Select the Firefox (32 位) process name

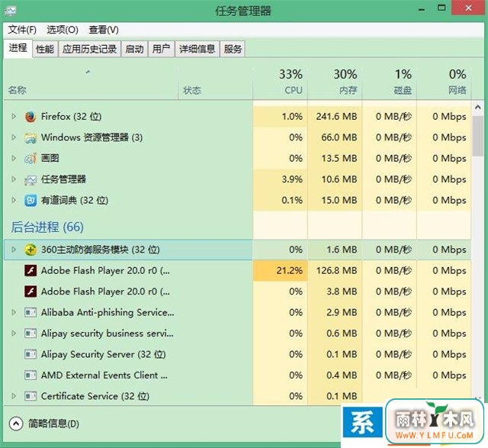pyautogui.click(x=71, y=117)
